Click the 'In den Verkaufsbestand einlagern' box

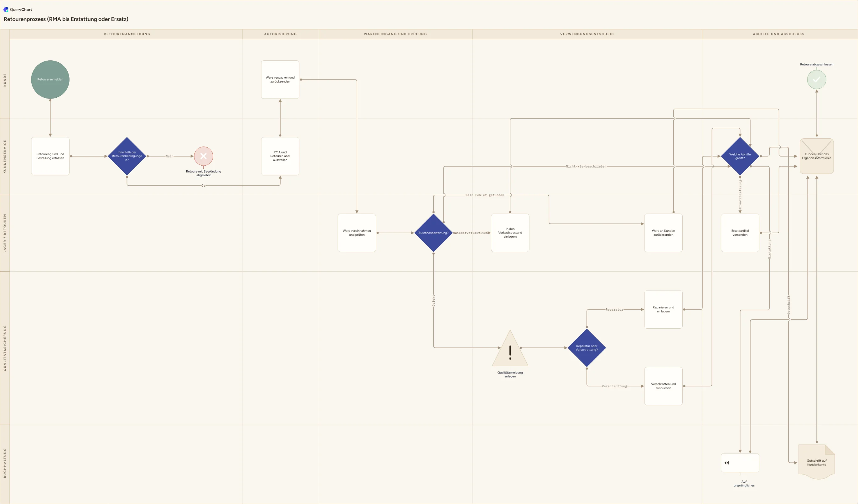tap(510, 233)
